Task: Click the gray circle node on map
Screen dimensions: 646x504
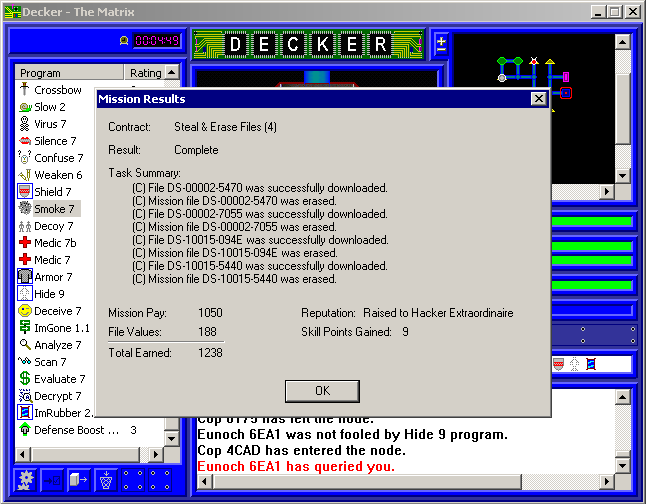Action: (x=502, y=77)
